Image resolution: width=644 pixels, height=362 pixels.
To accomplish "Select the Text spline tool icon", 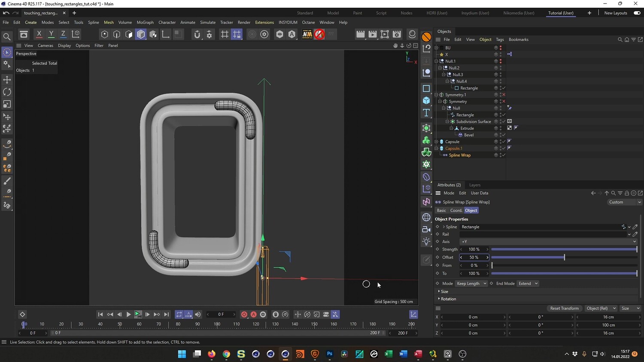I will [x=426, y=113].
